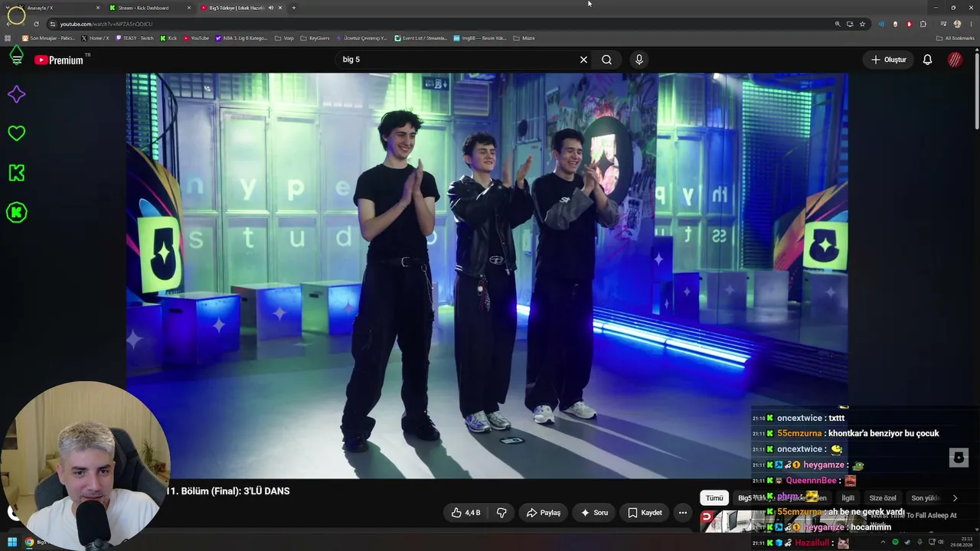
Task: Click the green Kick K logo icon
Action: pyautogui.click(x=16, y=173)
